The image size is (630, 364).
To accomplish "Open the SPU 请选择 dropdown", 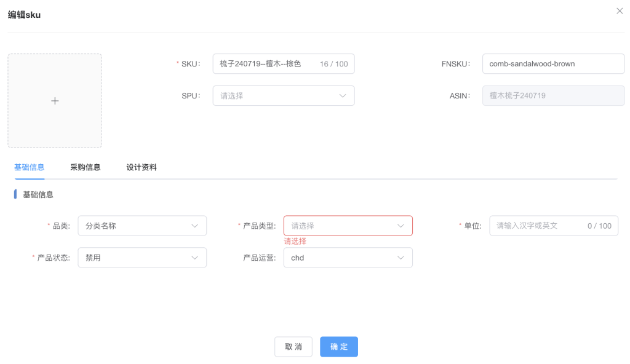I will pos(277,96).
